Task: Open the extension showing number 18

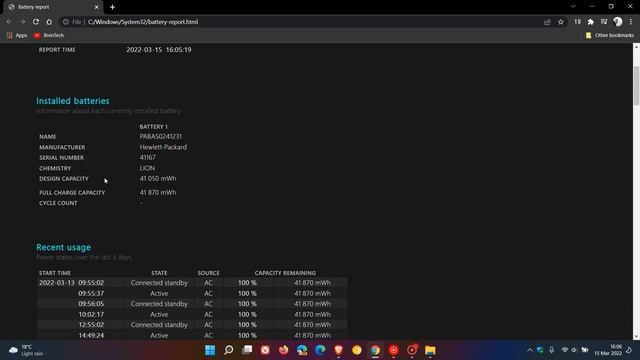Action: 577,22
